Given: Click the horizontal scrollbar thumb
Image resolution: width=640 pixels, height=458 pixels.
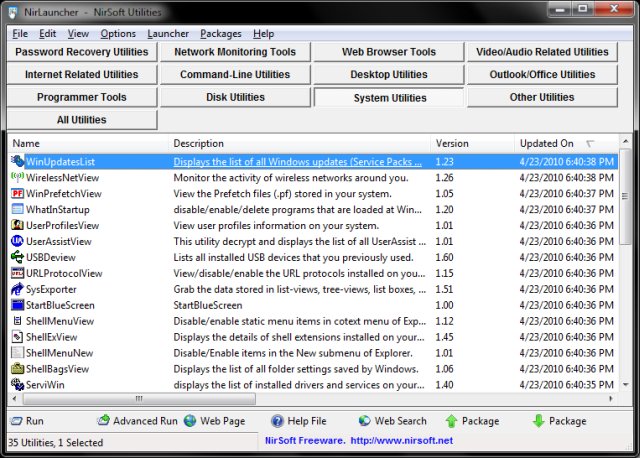Looking at the screenshot, I should [140, 398].
